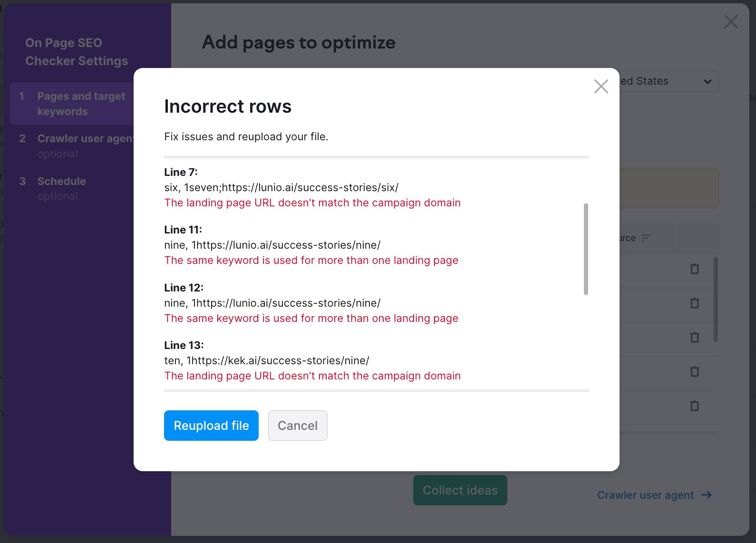
Task: Click the Reupload file button
Action: click(211, 426)
